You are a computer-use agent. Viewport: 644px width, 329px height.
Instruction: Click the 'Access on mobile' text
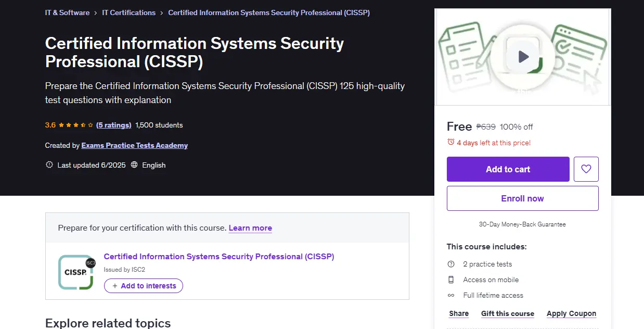click(x=491, y=280)
